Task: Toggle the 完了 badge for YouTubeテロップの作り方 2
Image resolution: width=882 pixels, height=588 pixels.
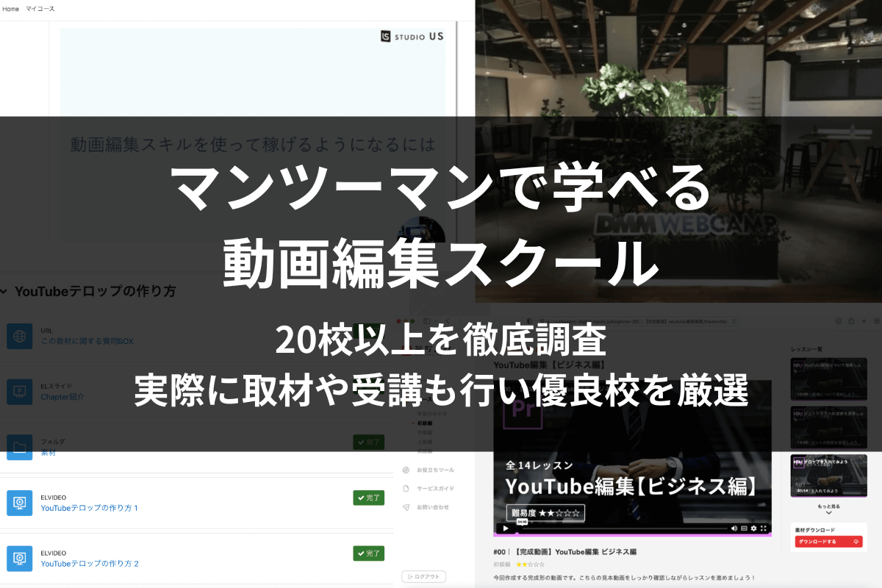Action: (x=368, y=553)
